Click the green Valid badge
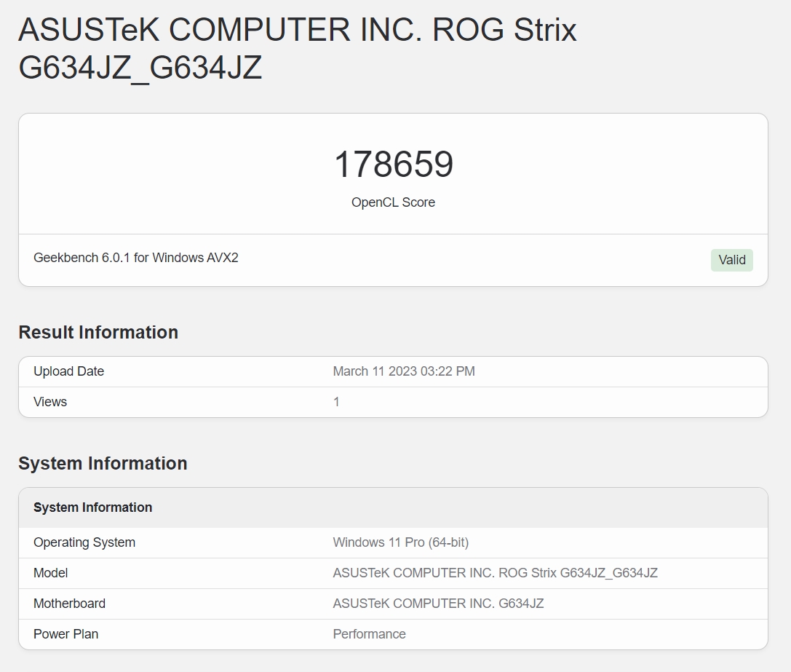 click(731, 260)
